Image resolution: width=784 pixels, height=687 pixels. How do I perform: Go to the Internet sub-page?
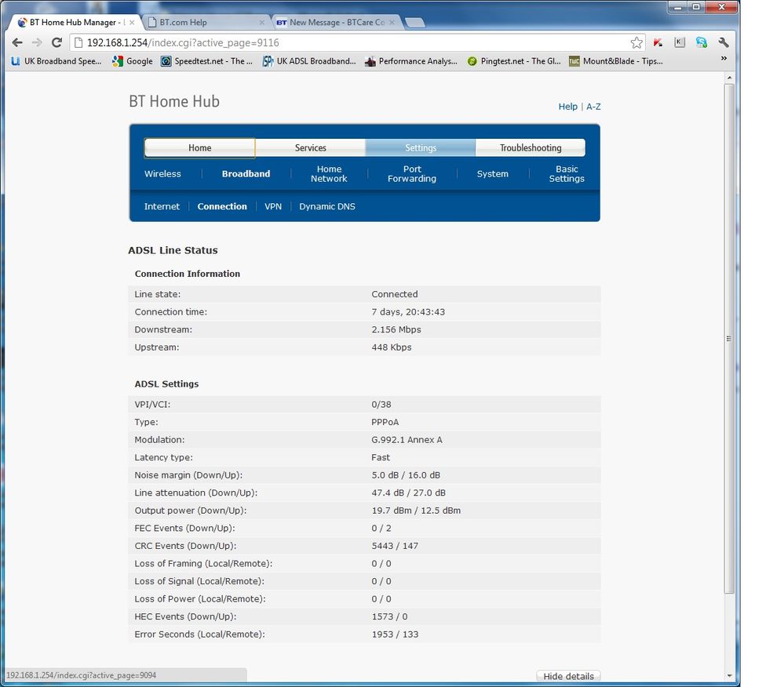pyautogui.click(x=162, y=206)
